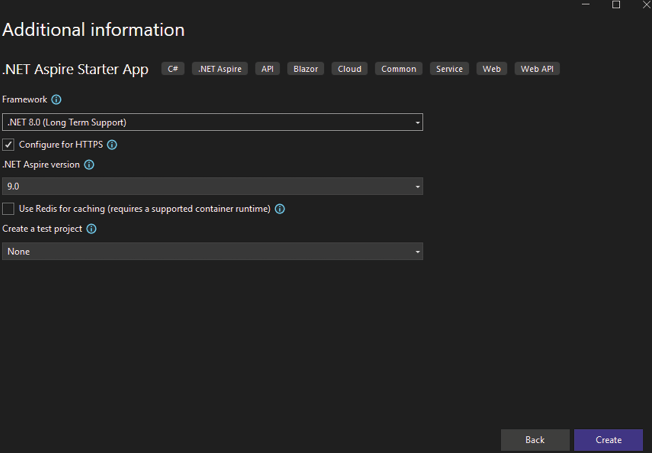Click info icon next to Configure for HTTPS
The height and width of the screenshot is (453, 652).
tap(112, 145)
